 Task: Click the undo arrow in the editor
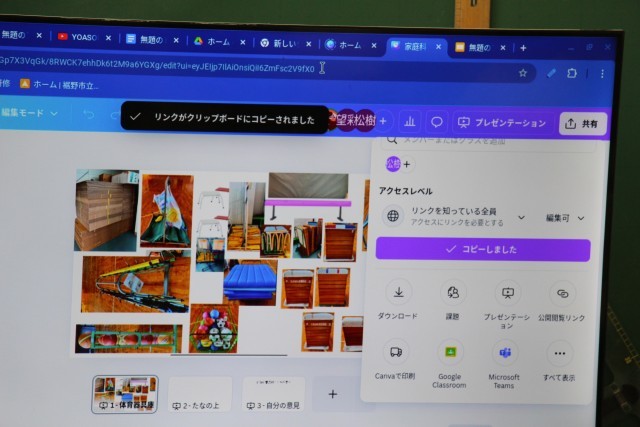click(88, 114)
